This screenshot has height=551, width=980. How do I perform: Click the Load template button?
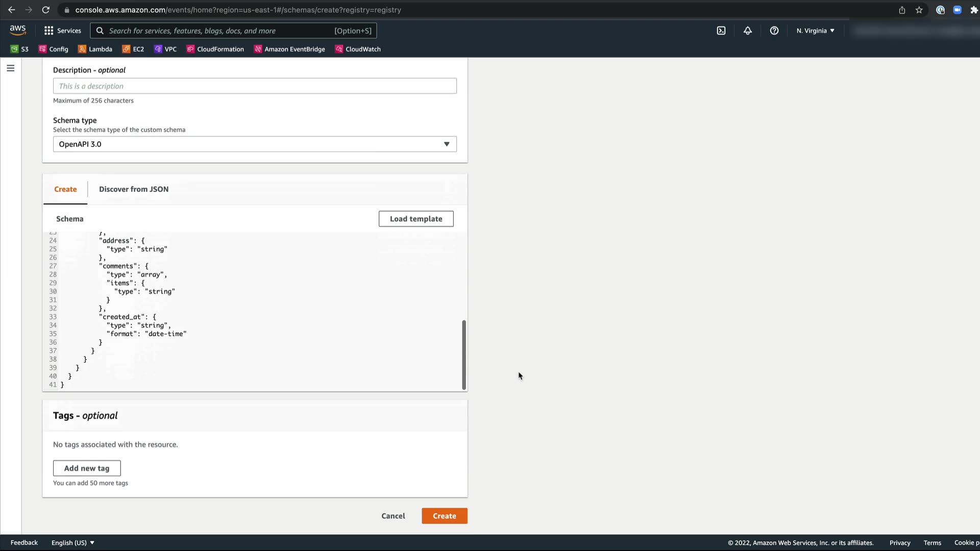coord(416,219)
